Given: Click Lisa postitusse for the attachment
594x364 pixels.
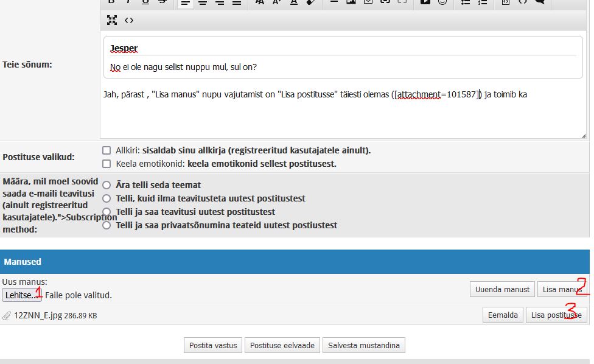Looking at the screenshot, I should [x=556, y=315].
